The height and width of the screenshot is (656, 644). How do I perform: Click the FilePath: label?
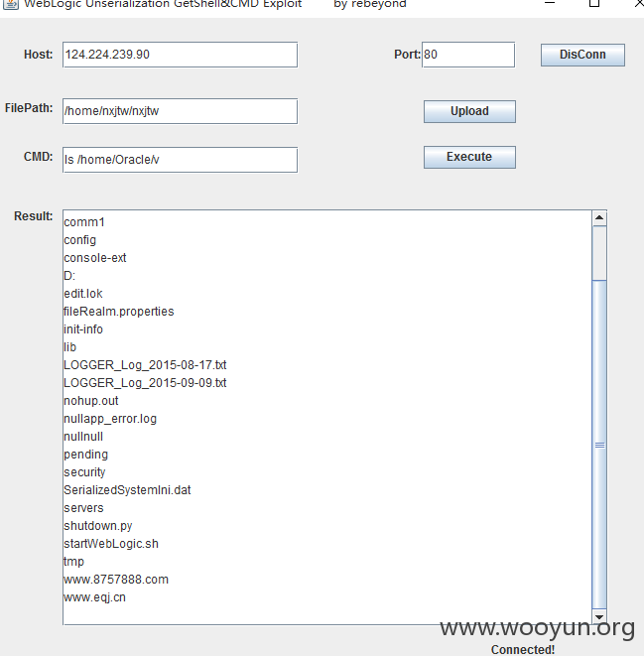29,108
